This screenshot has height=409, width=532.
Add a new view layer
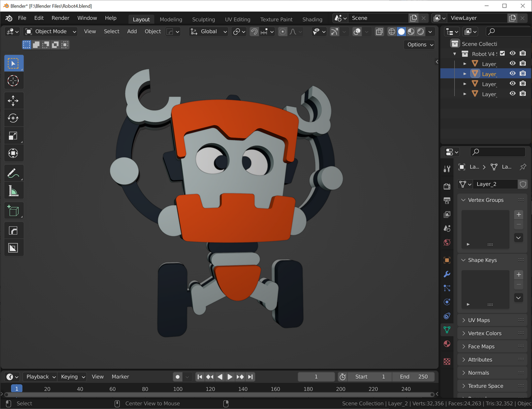pyautogui.click(x=512, y=18)
